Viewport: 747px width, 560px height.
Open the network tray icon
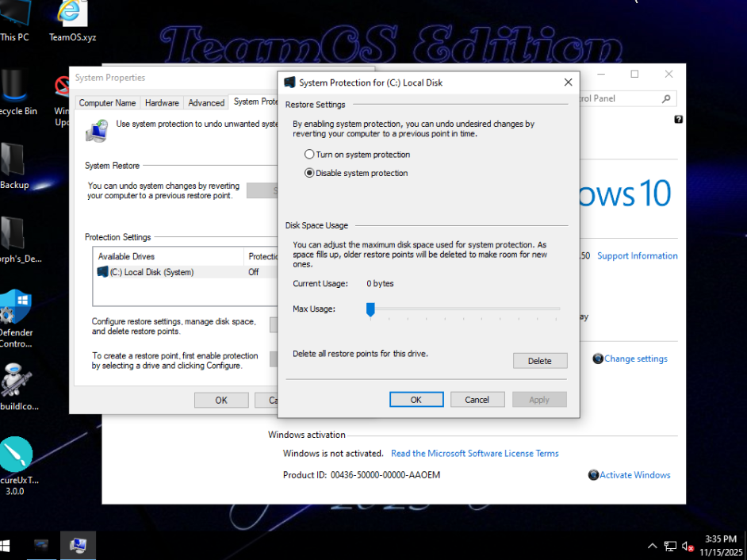(x=670, y=547)
